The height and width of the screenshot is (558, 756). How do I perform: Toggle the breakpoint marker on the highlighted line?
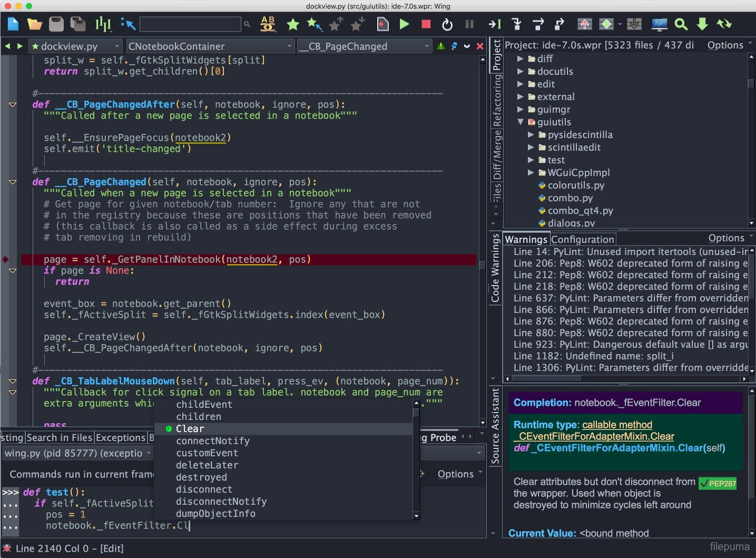pyautogui.click(x=6, y=259)
